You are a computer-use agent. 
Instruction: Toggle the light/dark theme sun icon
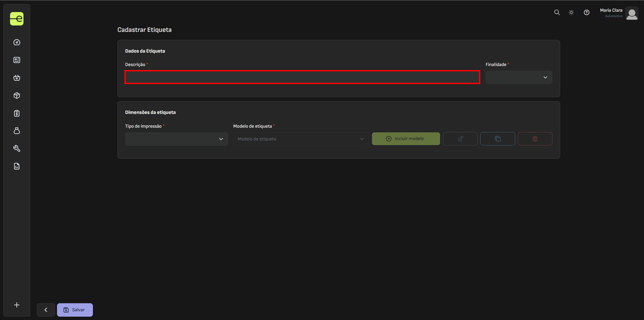pyautogui.click(x=571, y=12)
